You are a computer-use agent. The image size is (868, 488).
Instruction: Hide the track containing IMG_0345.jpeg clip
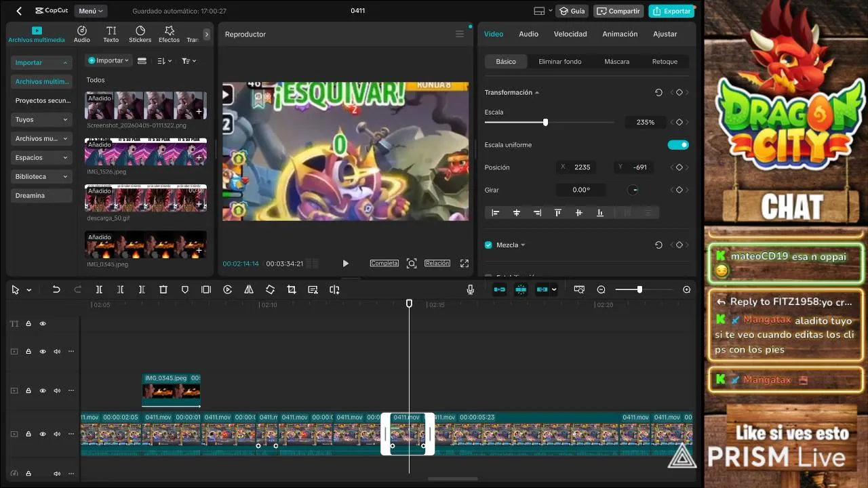click(x=43, y=390)
